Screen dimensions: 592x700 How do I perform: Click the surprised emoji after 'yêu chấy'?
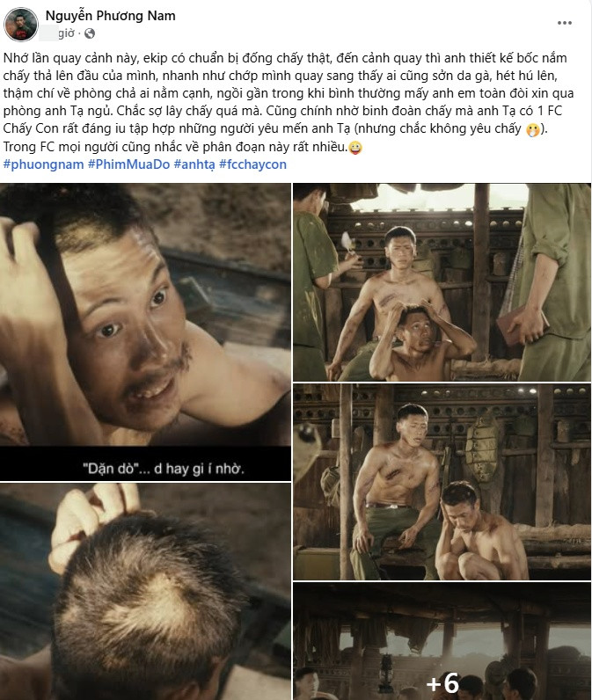tap(532, 129)
